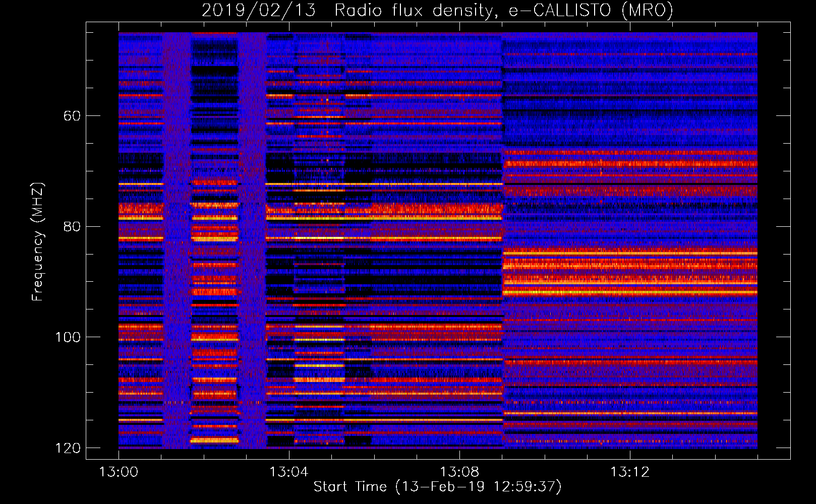The width and height of the screenshot is (816, 504).
Task: Click the 13:00 time tick label
Action: [x=119, y=472]
